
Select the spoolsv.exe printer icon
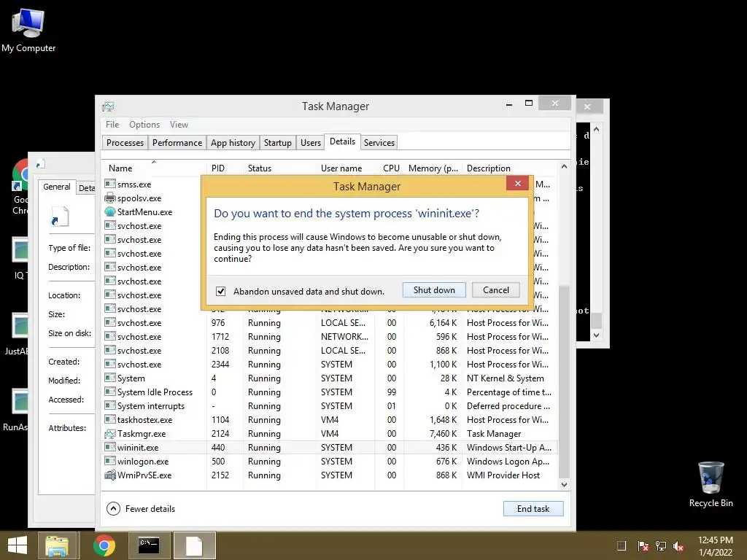point(110,198)
